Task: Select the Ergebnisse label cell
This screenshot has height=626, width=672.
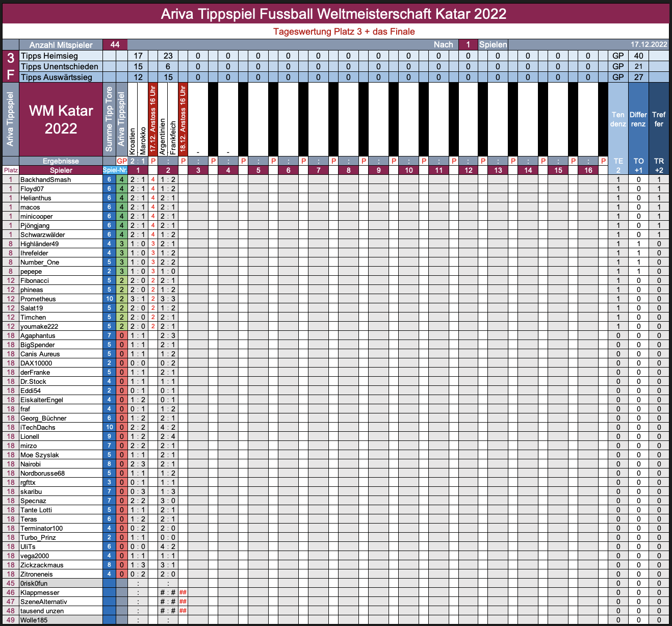Action: click(x=61, y=161)
